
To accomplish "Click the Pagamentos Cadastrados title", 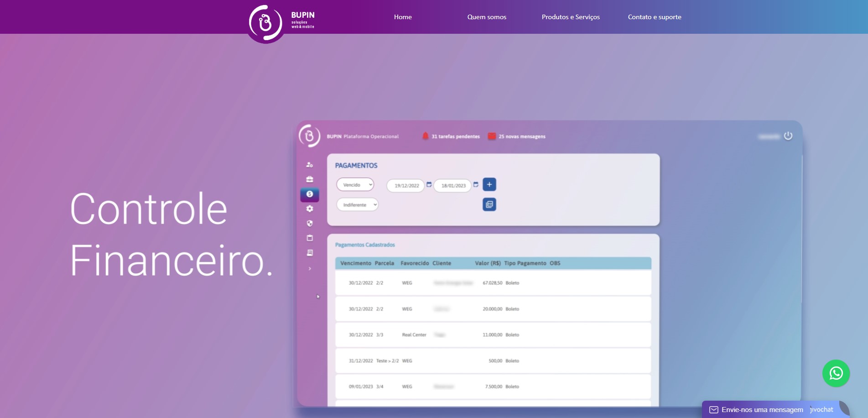I will click(x=365, y=245).
